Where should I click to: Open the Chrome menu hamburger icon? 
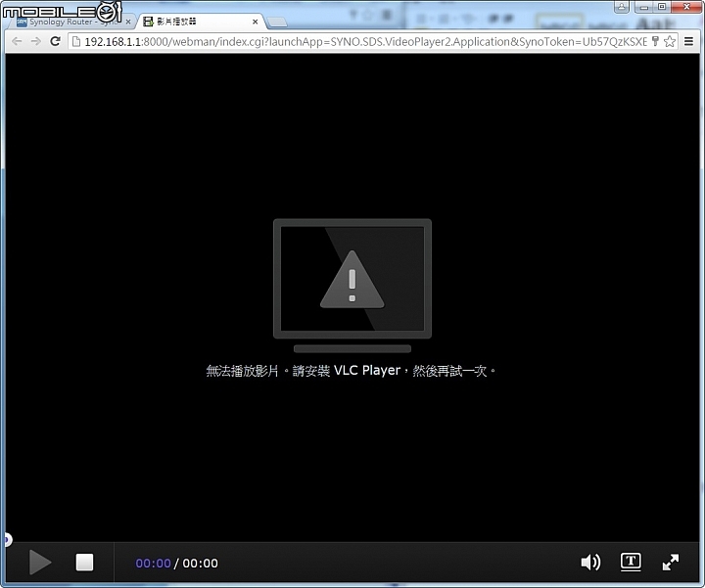688,41
